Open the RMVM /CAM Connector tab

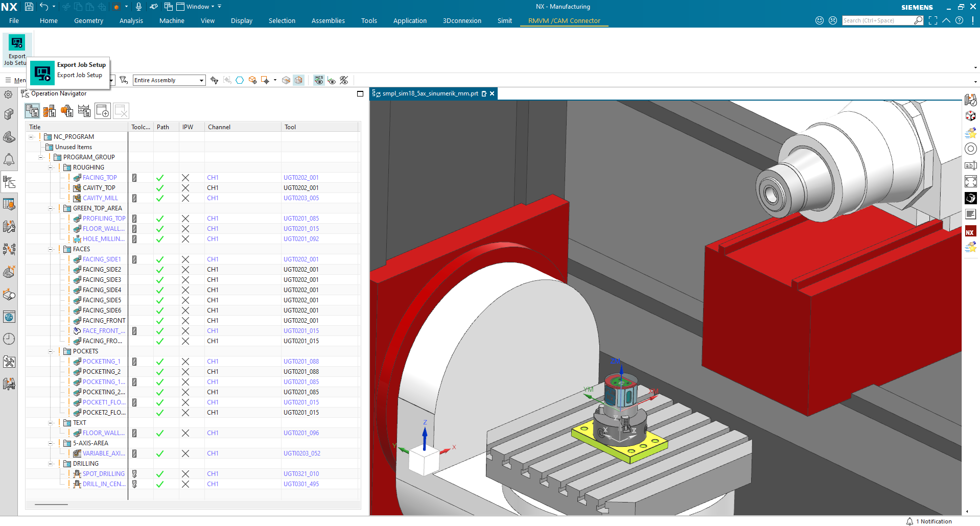[x=564, y=20]
